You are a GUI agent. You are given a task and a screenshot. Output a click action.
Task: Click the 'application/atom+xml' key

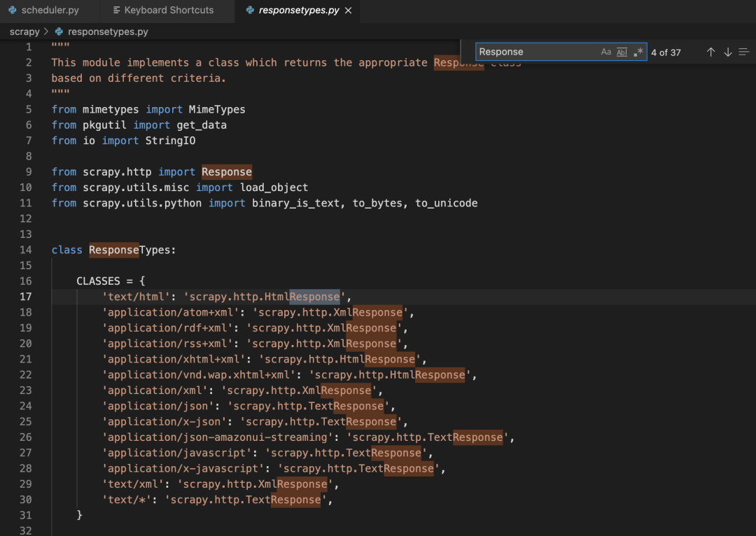pos(171,312)
